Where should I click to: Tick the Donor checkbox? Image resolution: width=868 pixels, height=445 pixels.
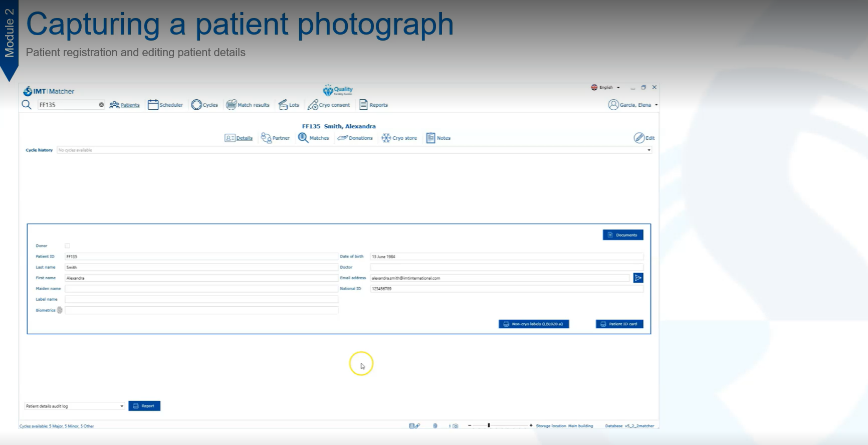click(67, 246)
